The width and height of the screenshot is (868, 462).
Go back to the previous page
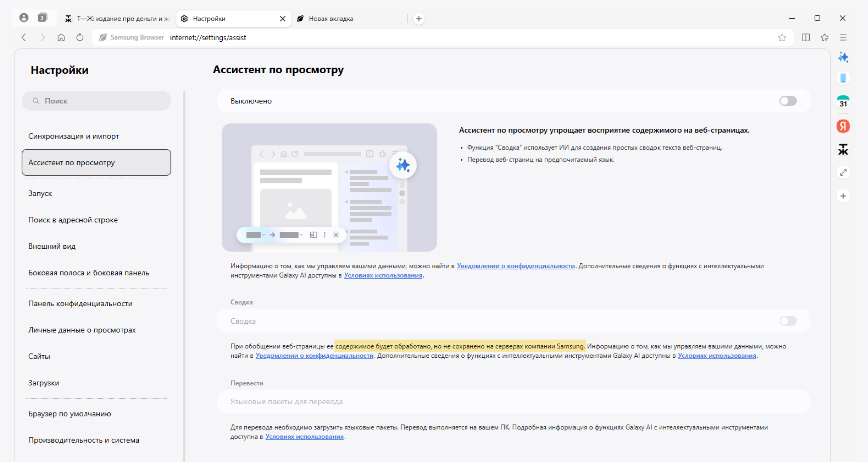click(x=24, y=37)
